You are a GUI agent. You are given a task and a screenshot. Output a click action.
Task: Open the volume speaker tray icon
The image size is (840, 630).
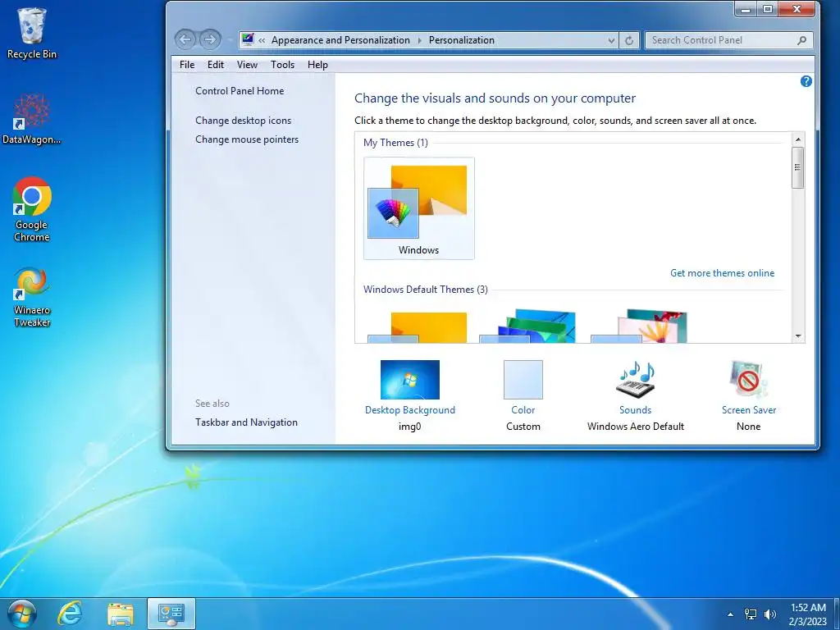(770, 614)
